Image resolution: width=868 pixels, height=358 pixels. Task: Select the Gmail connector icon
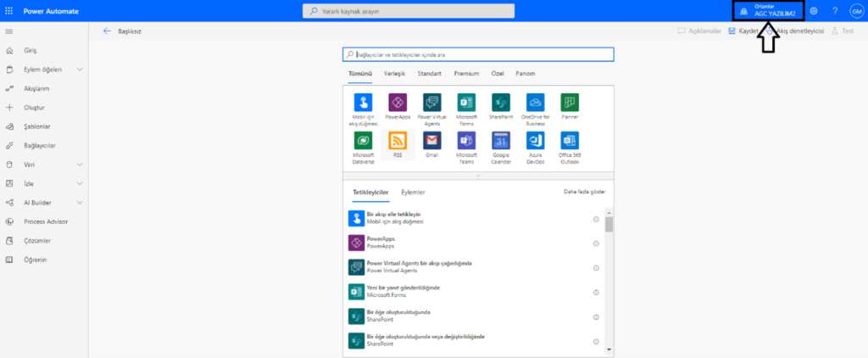[431, 141]
